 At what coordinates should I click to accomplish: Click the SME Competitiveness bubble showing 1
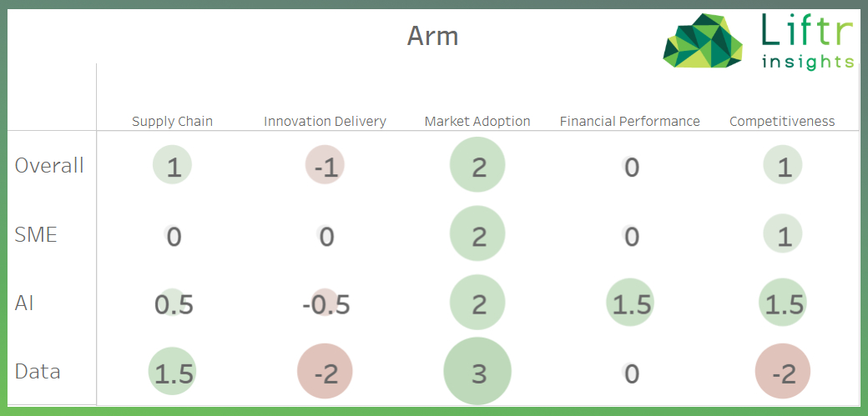(x=783, y=235)
